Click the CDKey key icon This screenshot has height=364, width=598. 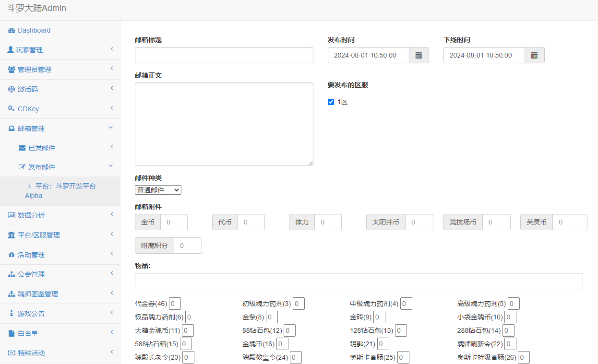click(11, 108)
